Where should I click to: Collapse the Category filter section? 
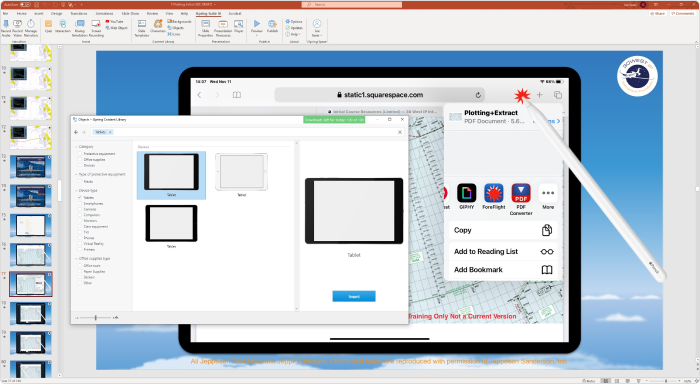point(76,146)
